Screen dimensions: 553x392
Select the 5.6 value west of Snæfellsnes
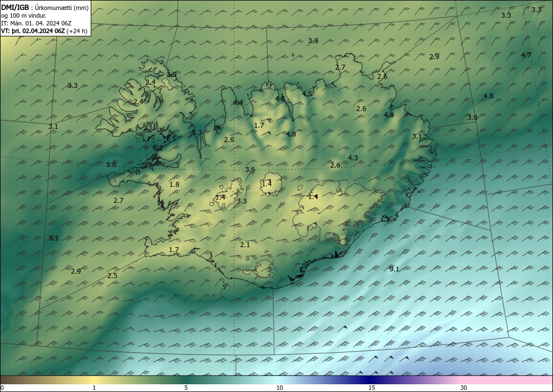pos(111,164)
